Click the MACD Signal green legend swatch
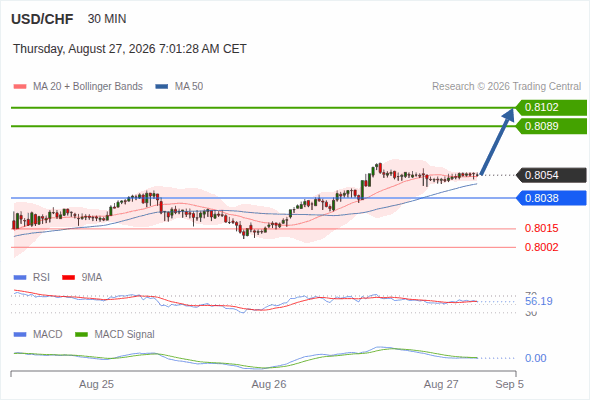 click(x=81, y=335)
